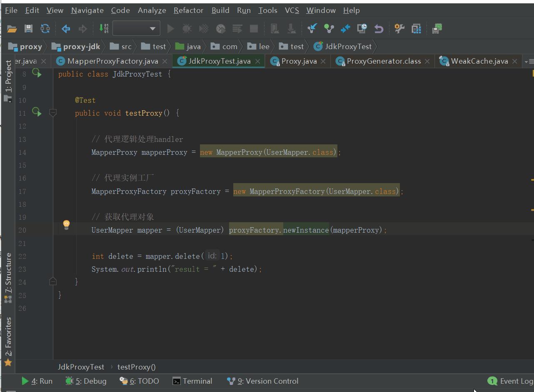Click the Save All toolbar icon
Viewport: 534px width, 392px height.
[28, 29]
